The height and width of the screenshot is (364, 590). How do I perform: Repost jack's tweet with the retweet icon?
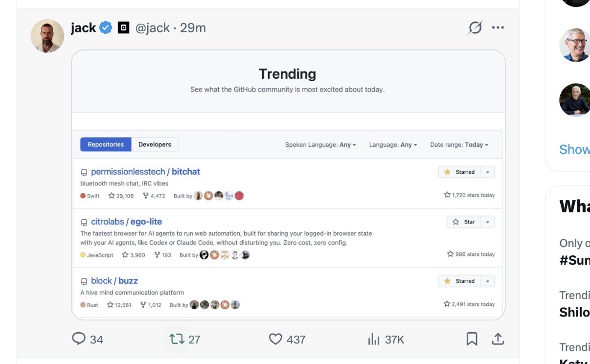(177, 339)
